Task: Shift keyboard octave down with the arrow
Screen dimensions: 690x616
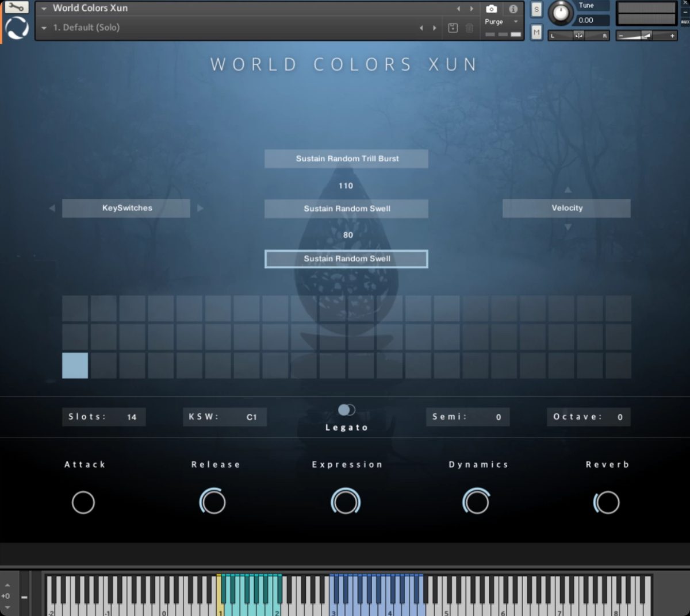Action: pyautogui.click(x=7, y=607)
